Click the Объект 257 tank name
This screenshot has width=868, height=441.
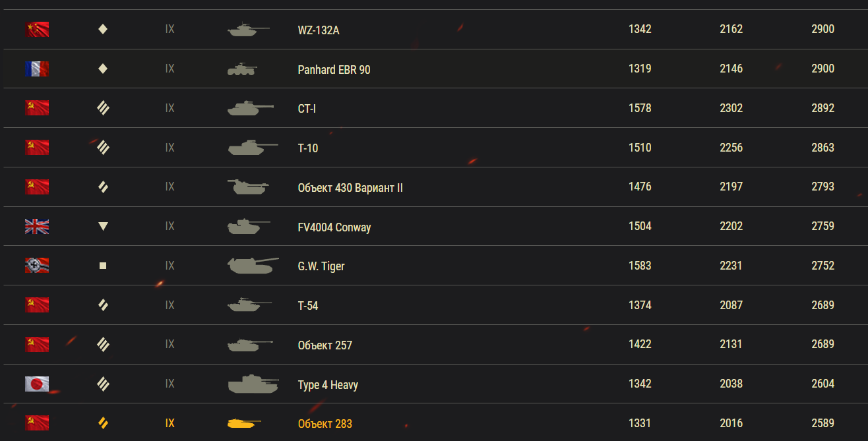click(x=325, y=345)
